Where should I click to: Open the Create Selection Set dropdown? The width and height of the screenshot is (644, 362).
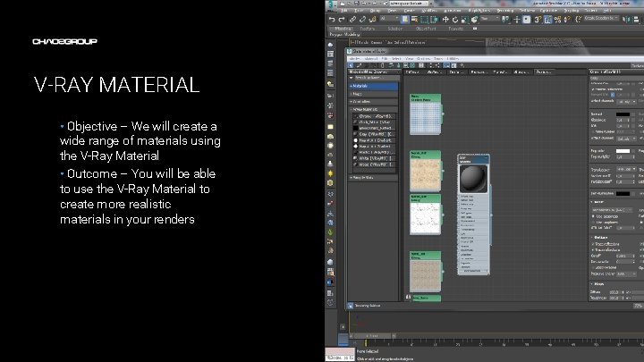pyautogui.click(x=601, y=19)
